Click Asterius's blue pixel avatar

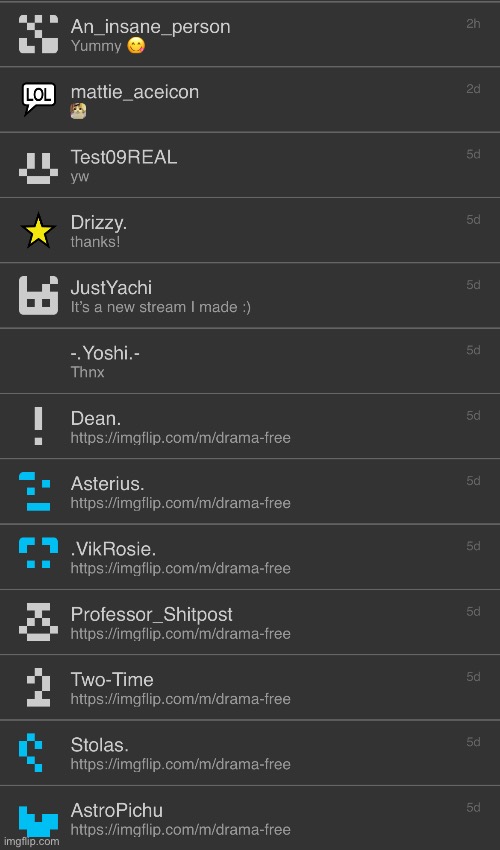click(35, 491)
